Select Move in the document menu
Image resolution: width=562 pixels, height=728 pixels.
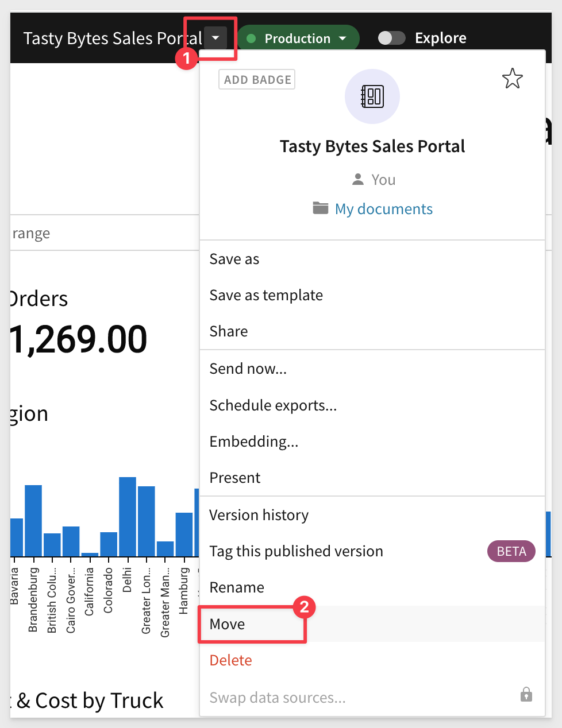point(228,624)
